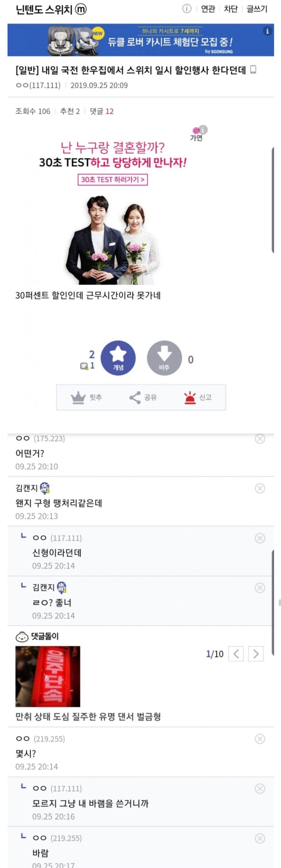Upvote the post with 개념 star button
This screenshot has width=281, height=868.
pyautogui.click(x=118, y=358)
